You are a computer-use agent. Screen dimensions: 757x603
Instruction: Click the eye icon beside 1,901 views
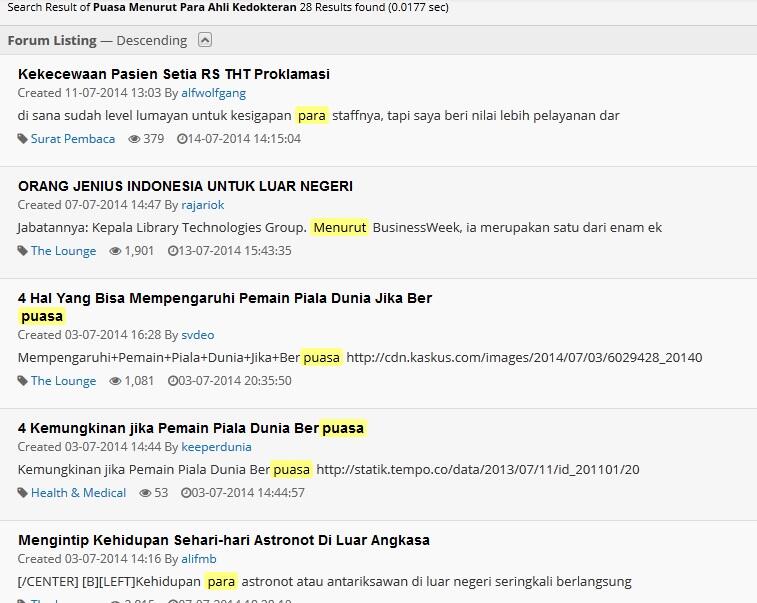[115, 251]
